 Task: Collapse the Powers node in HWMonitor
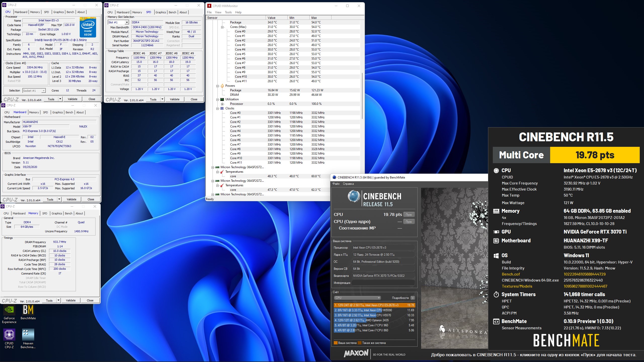coord(218,86)
